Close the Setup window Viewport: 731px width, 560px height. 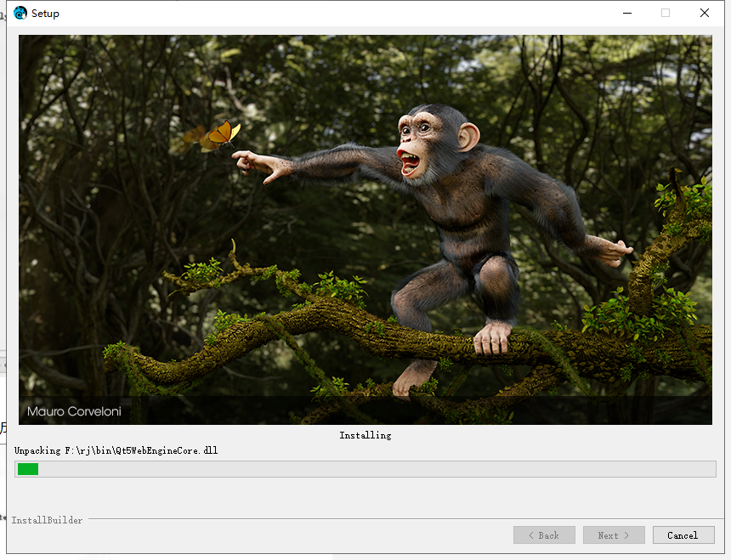pyautogui.click(x=705, y=13)
